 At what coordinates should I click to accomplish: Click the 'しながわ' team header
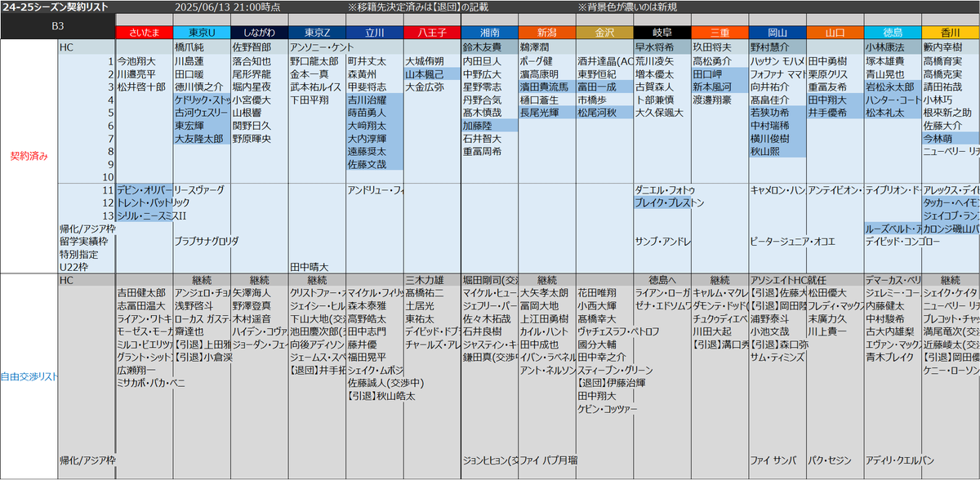pyautogui.click(x=259, y=33)
